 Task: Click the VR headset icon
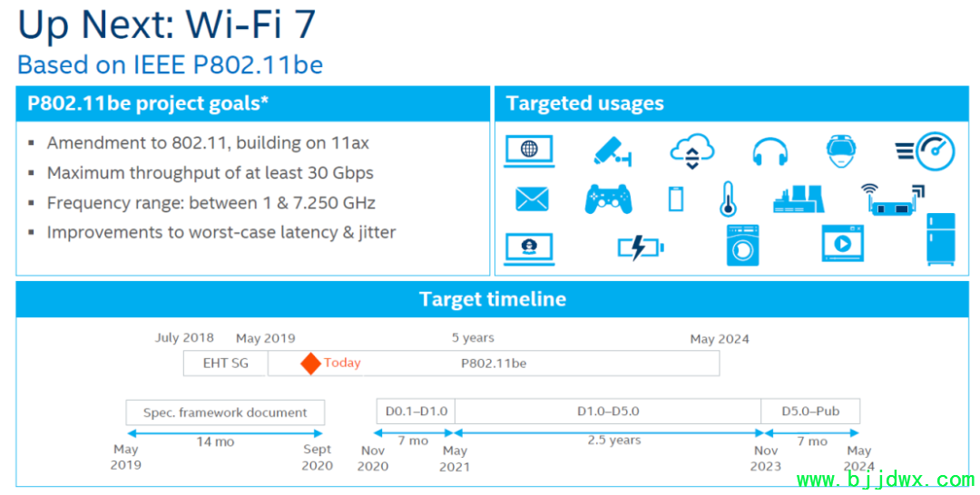tap(841, 151)
